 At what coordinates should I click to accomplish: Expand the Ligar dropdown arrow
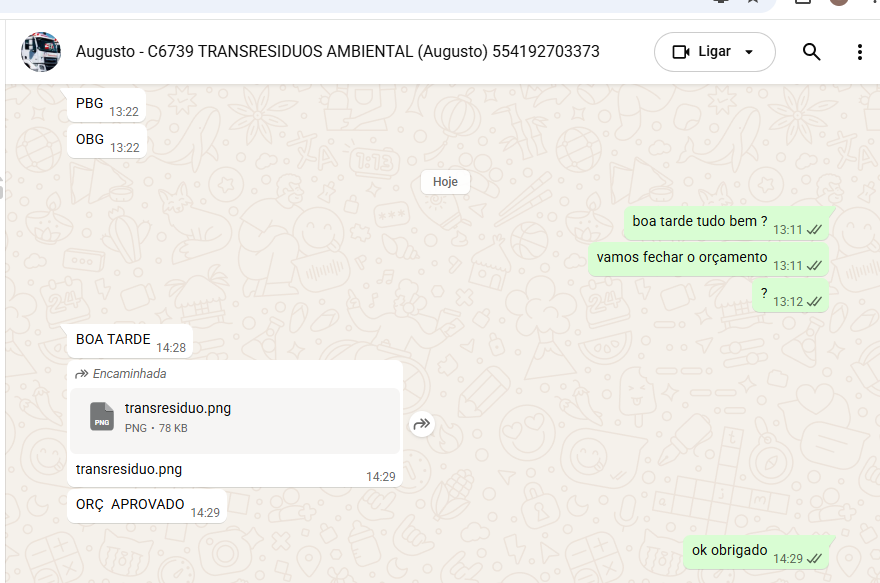tap(749, 52)
